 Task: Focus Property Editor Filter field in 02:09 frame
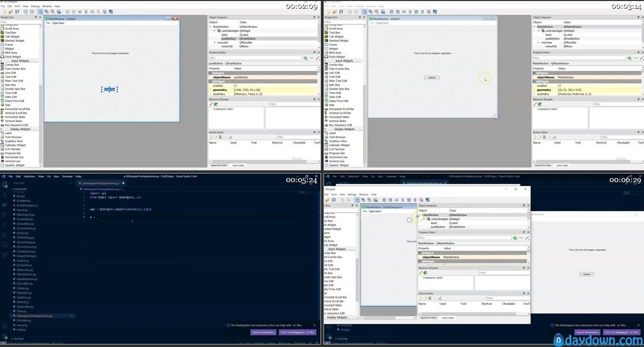point(255,58)
